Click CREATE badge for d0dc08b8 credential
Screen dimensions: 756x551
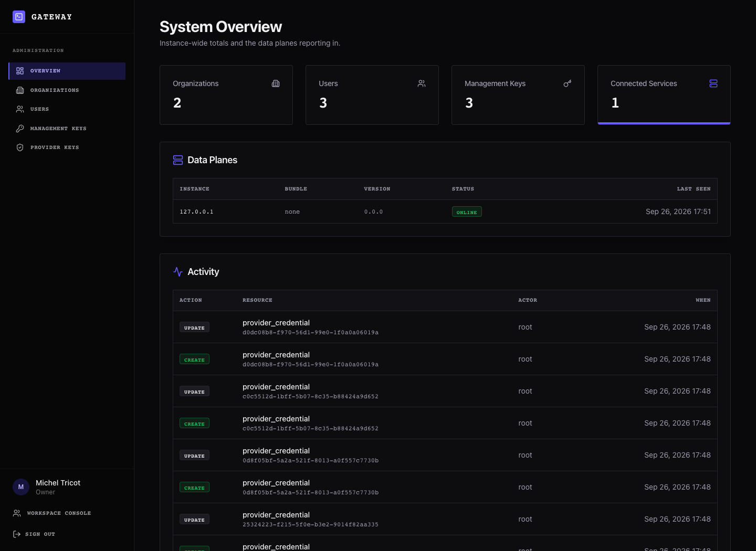[194, 359]
